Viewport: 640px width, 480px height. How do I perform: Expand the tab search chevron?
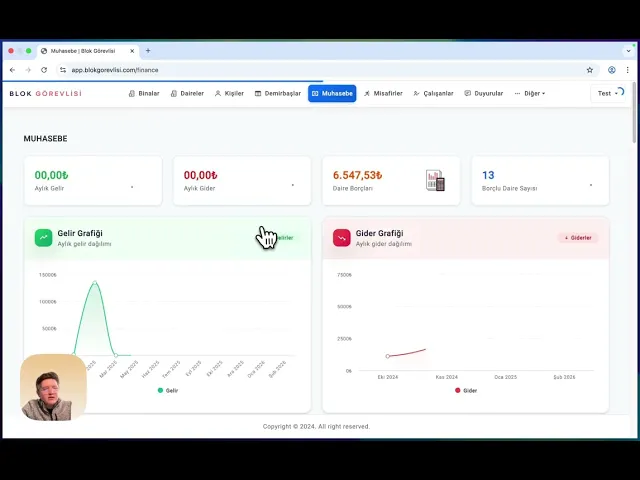click(628, 51)
